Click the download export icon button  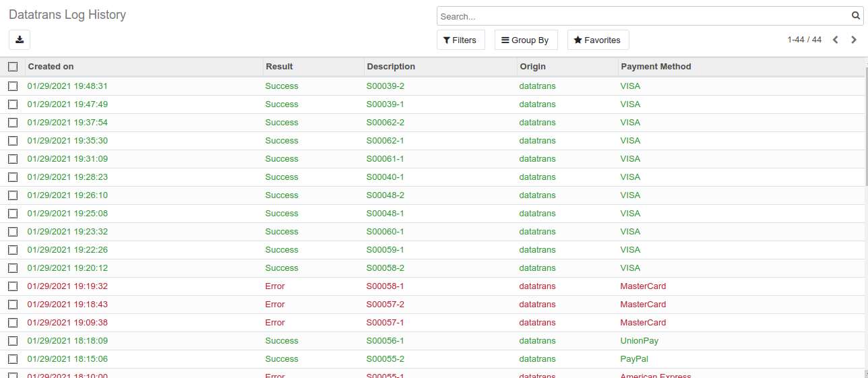click(x=20, y=40)
